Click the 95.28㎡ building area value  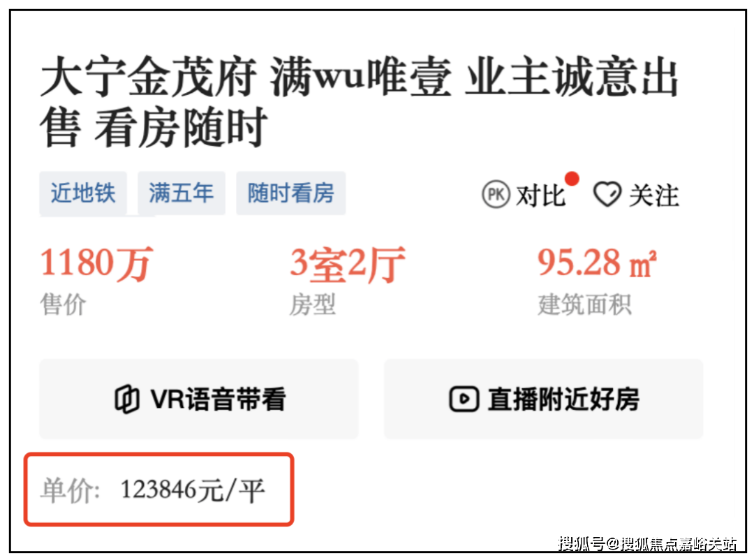(597, 263)
